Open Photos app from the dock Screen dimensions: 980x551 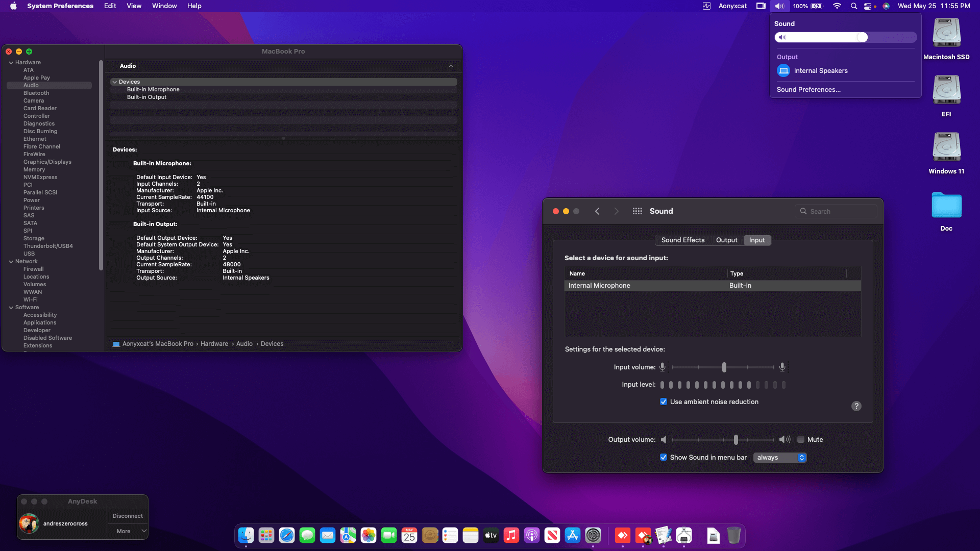[369, 535]
